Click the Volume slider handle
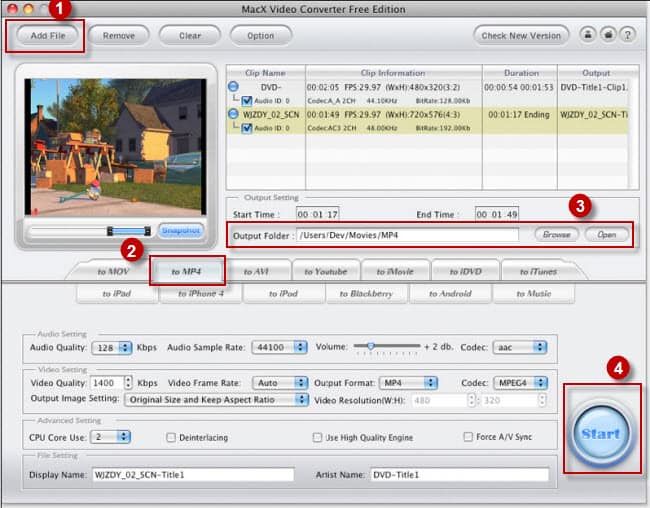Image resolution: width=650 pixels, height=508 pixels. click(371, 346)
